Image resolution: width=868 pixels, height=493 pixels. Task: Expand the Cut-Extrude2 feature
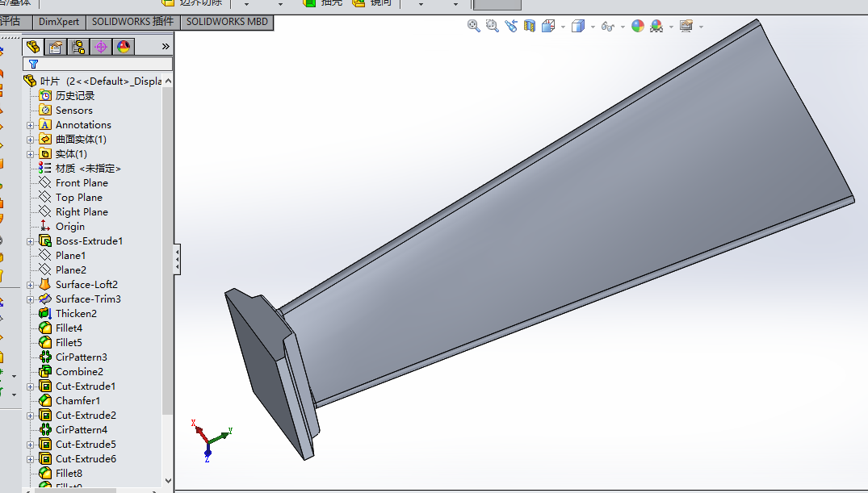pyautogui.click(x=31, y=416)
